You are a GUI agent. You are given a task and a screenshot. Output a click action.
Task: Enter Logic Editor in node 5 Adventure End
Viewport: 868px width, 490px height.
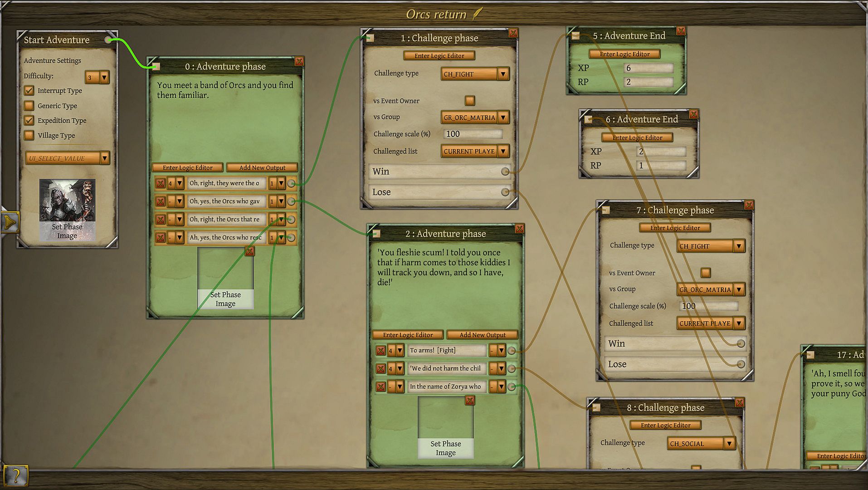[x=624, y=54]
